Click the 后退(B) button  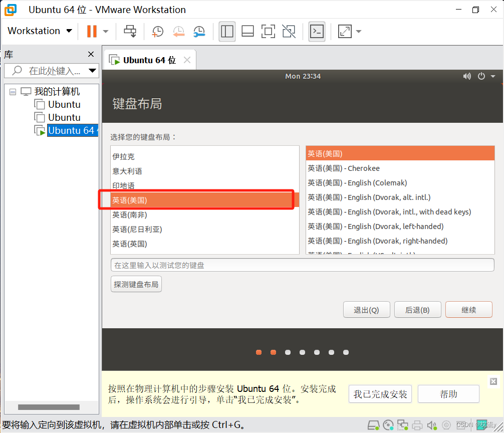[x=417, y=310]
